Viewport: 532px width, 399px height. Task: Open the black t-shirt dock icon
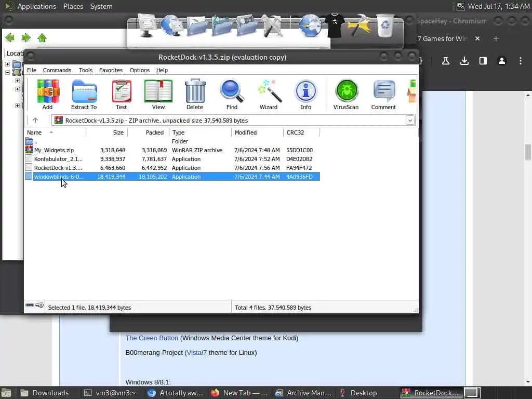coord(335,25)
